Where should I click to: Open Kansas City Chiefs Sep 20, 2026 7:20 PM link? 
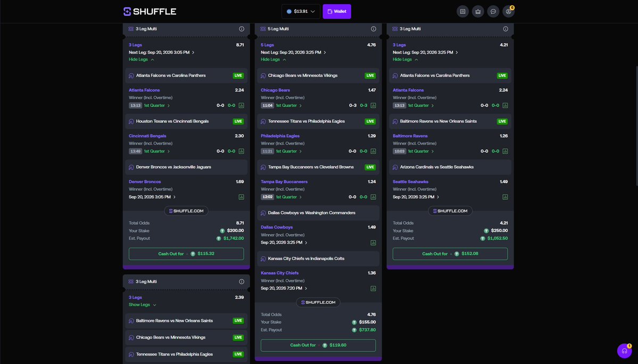point(284,289)
